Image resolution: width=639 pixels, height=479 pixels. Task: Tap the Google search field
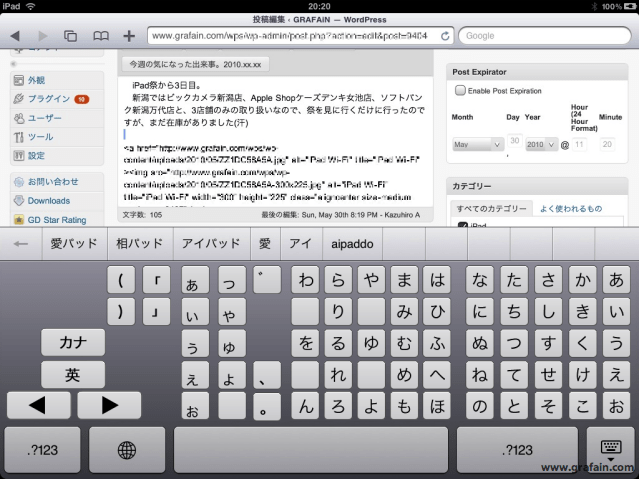coord(545,36)
